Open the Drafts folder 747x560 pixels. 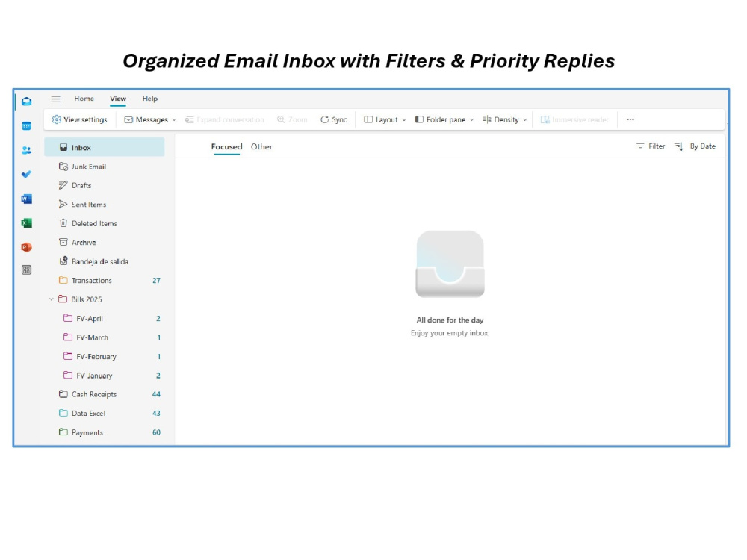click(x=105, y=186)
